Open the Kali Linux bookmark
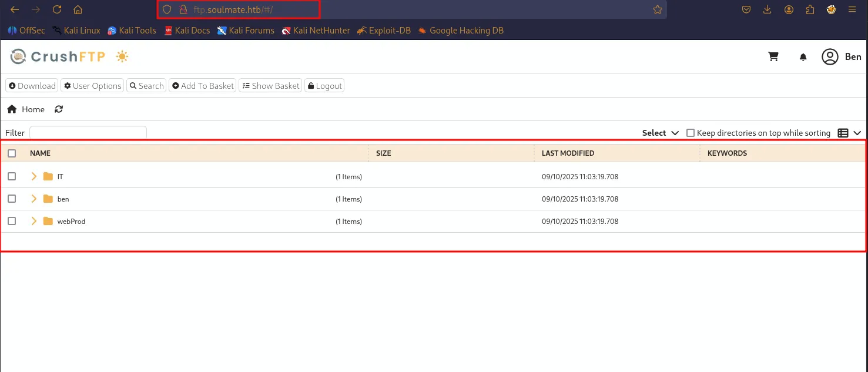Viewport: 868px width, 372px height. click(76, 31)
